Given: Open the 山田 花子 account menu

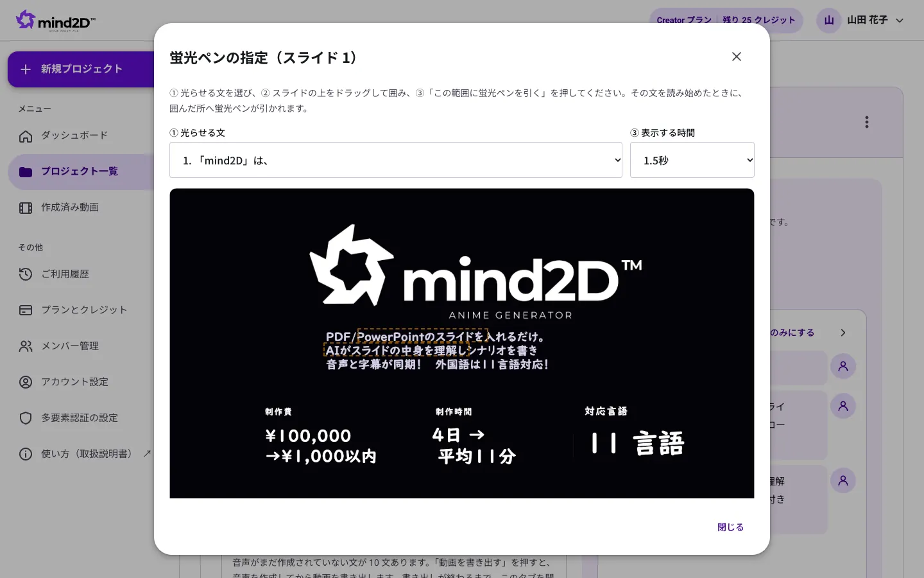Looking at the screenshot, I should [861, 20].
